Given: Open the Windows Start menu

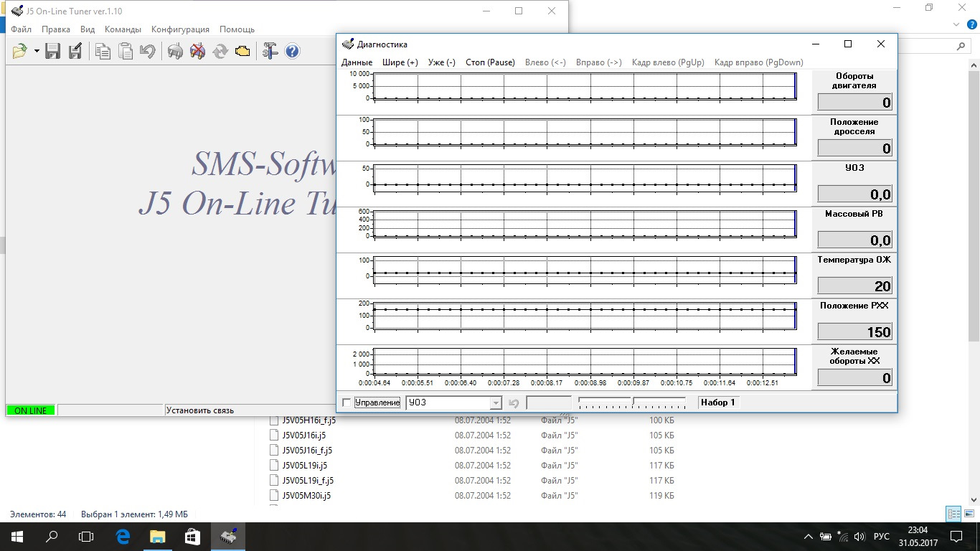Looking at the screenshot, I should tap(17, 536).
